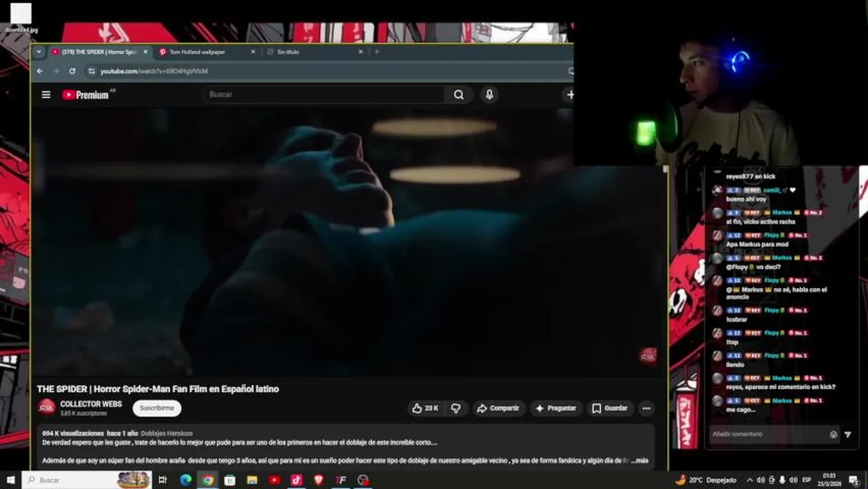
Task: Open more actions three-dot menu
Action: [647, 408]
